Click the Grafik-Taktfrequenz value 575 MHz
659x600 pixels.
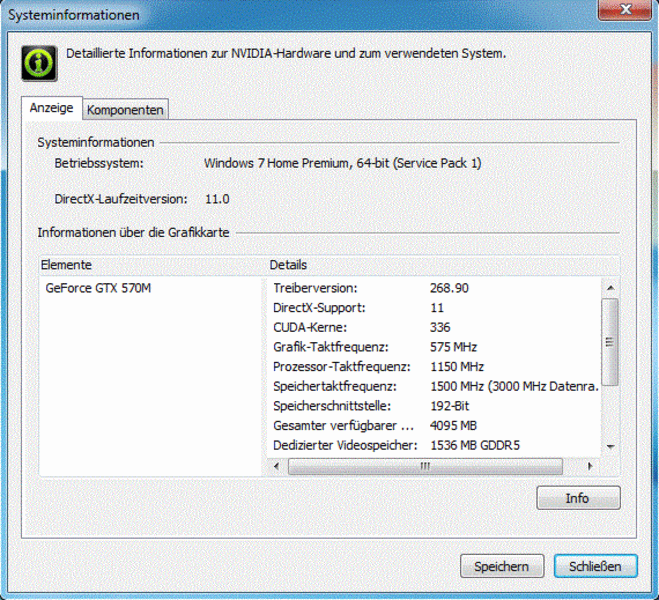[x=453, y=347]
